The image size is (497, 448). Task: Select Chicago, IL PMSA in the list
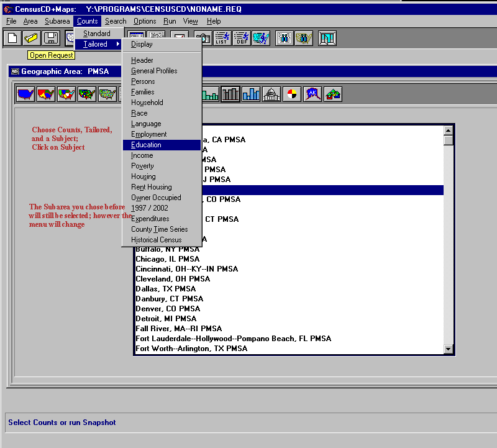point(167,259)
